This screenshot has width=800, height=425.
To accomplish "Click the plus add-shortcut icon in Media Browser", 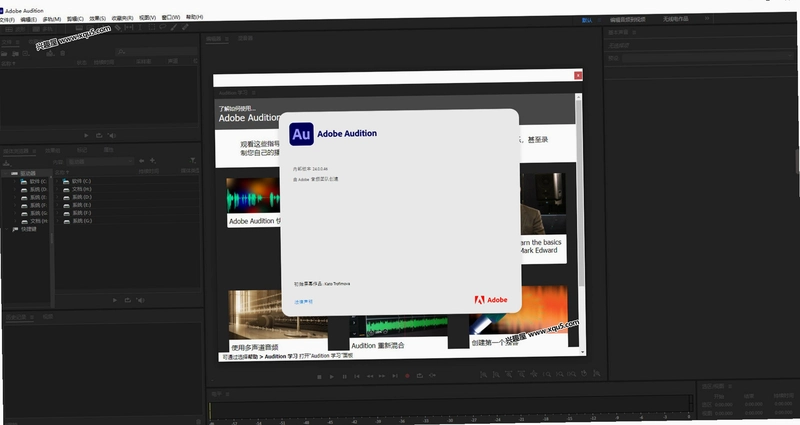I will (153, 161).
